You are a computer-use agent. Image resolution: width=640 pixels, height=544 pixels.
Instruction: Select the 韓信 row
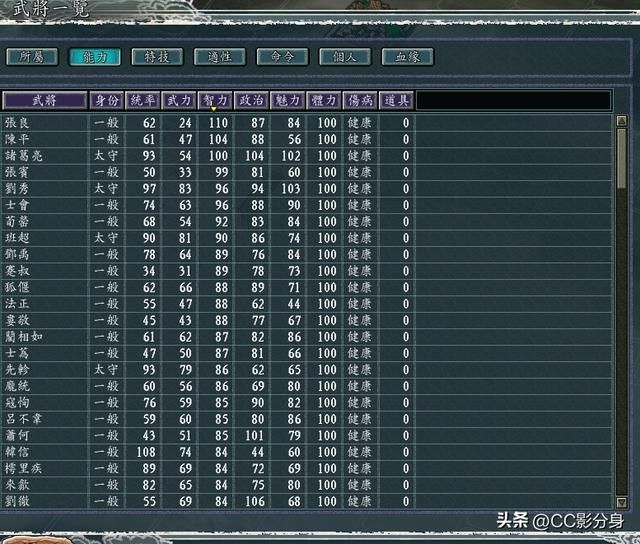(x=306, y=452)
